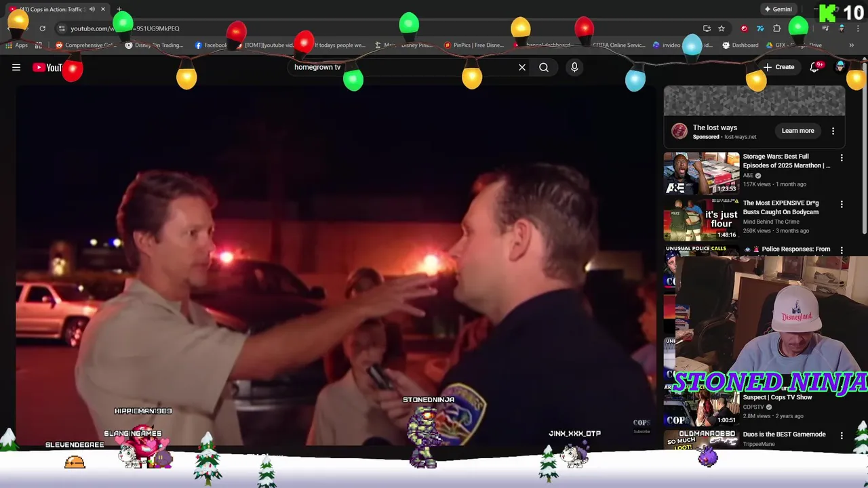This screenshot has height=488, width=868.
Task: Open the browser Extensions puzzle icon
Action: [777, 28]
